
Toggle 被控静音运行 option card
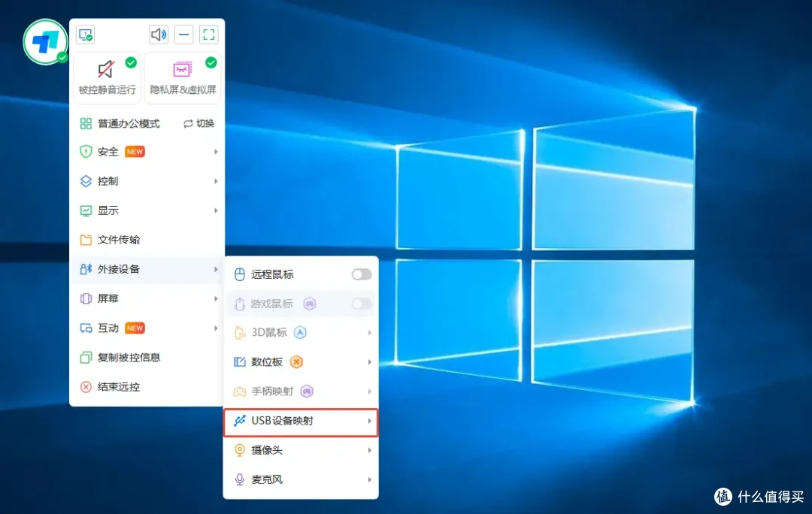(x=108, y=77)
